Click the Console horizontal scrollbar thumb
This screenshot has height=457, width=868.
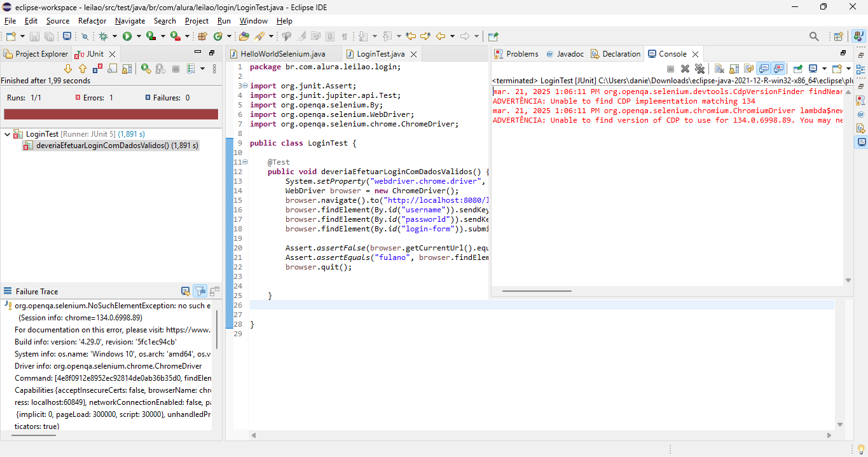(x=537, y=291)
